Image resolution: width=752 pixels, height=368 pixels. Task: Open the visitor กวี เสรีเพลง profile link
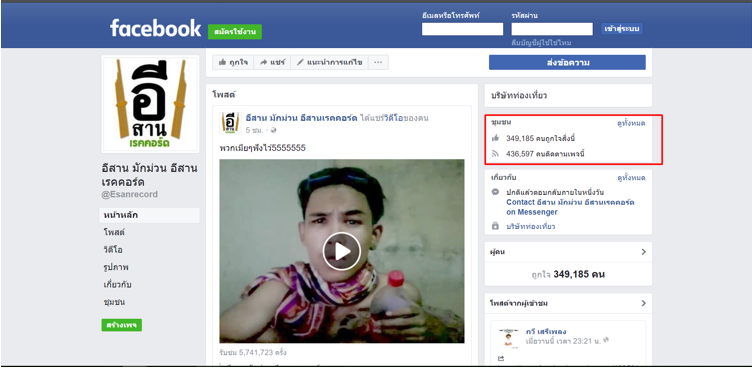(546, 332)
